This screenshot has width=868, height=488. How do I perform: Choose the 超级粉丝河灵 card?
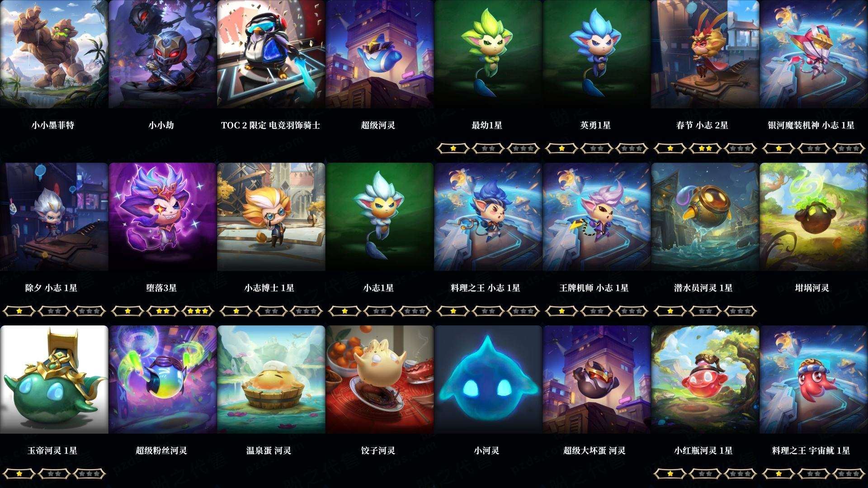click(162, 380)
